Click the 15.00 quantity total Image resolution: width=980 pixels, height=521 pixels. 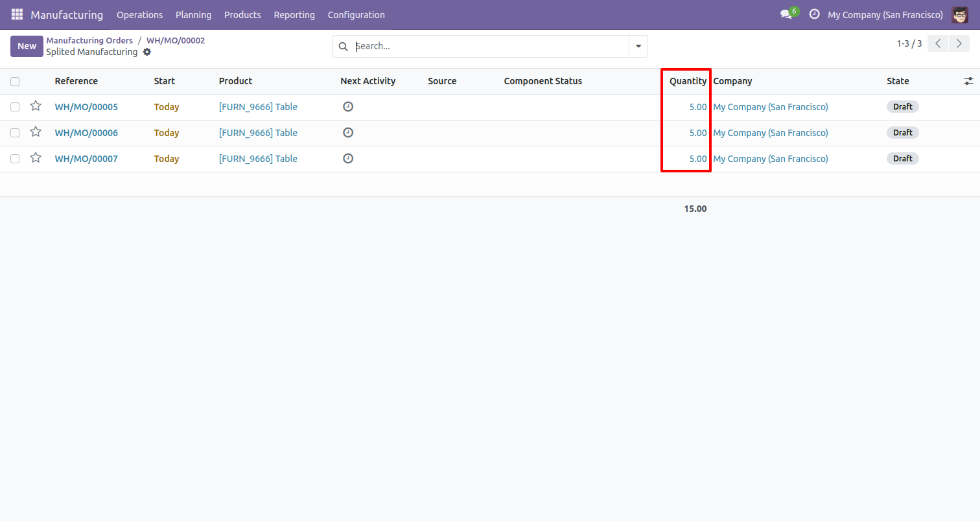tap(695, 209)
